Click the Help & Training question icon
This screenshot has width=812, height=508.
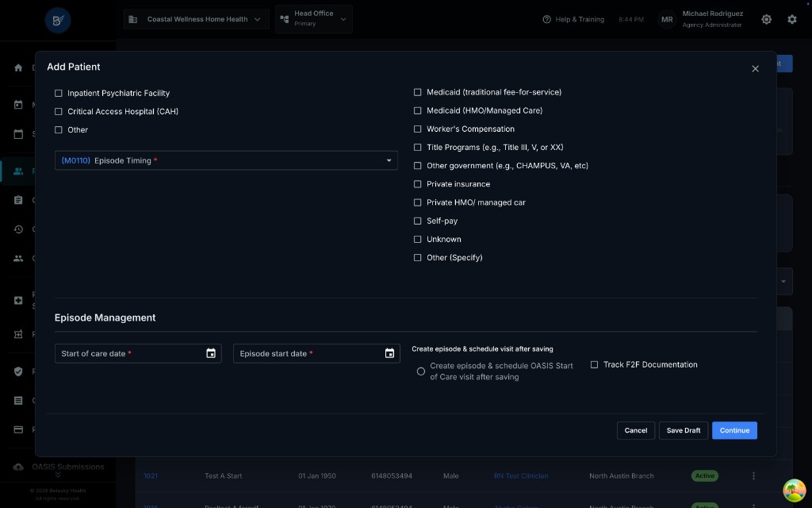coord(546,19)
